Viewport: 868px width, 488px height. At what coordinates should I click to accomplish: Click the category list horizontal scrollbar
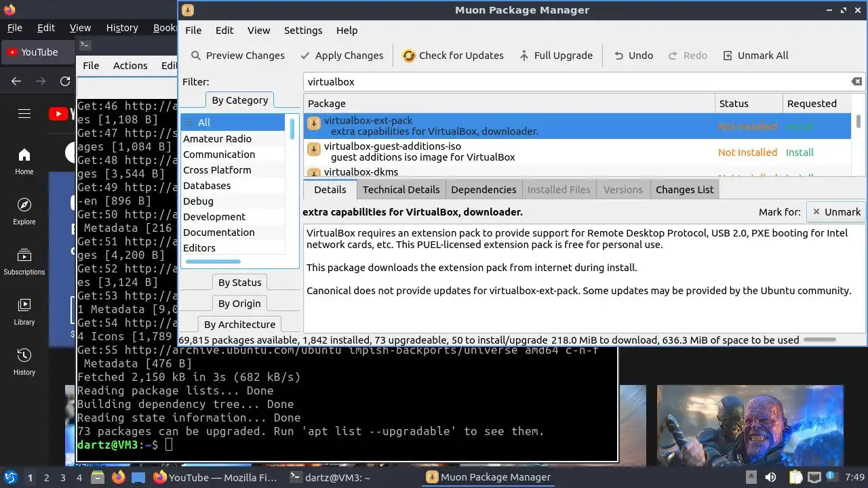pos(213,262)
